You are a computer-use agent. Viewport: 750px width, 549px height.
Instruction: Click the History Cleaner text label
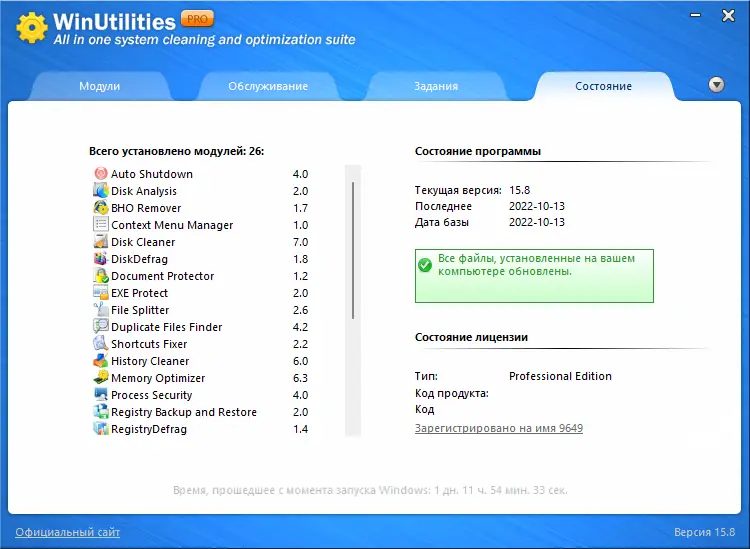tap(150, 361)
